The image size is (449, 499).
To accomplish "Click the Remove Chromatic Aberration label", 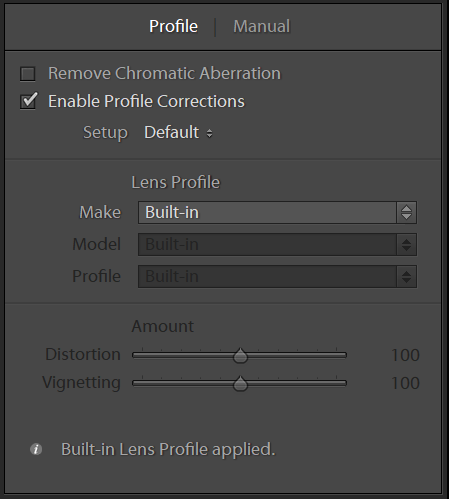I will pos(164,73).
